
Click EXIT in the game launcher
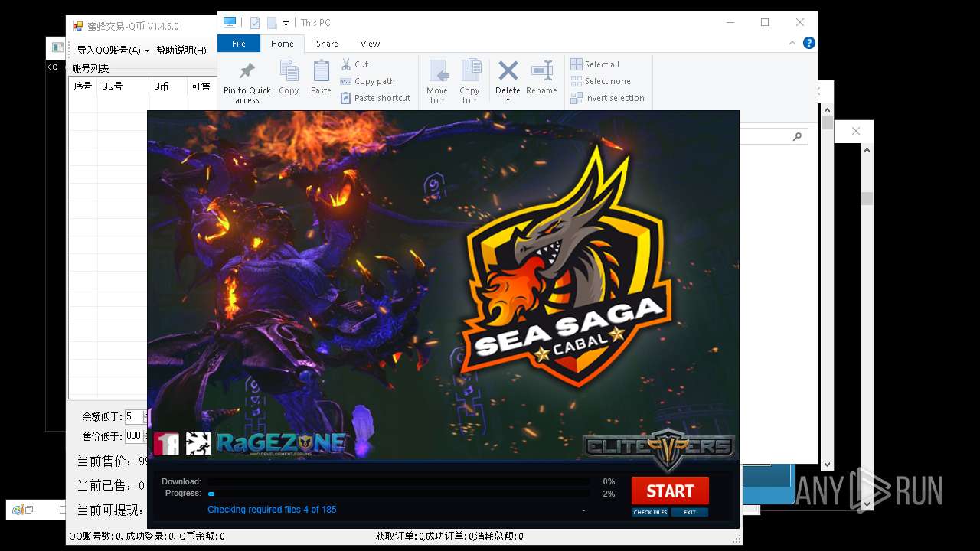(690, 512)
